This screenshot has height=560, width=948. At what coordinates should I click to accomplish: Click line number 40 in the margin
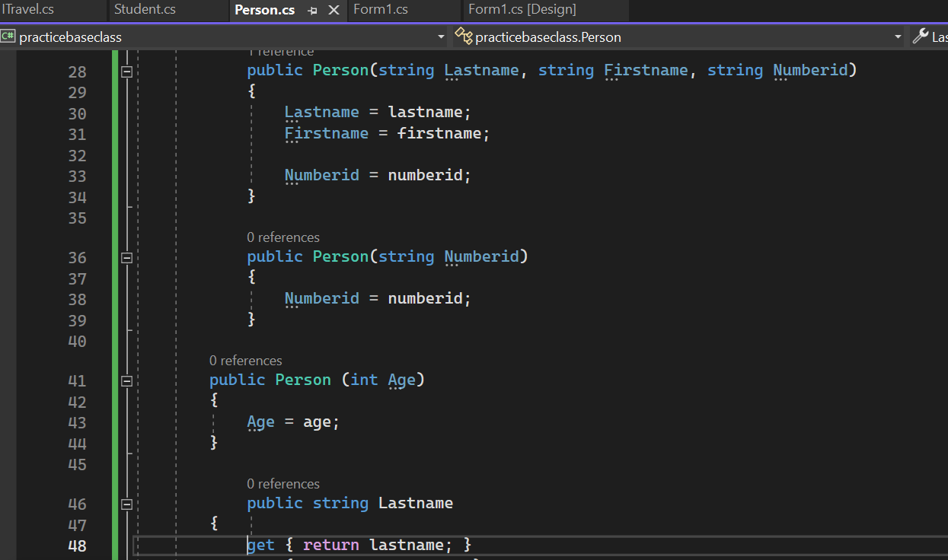click(78, 342)
